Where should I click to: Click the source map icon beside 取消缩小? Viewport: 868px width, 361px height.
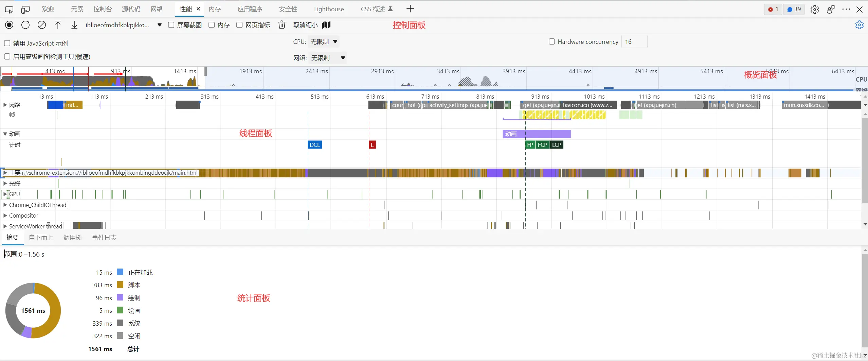pos(326,25)
